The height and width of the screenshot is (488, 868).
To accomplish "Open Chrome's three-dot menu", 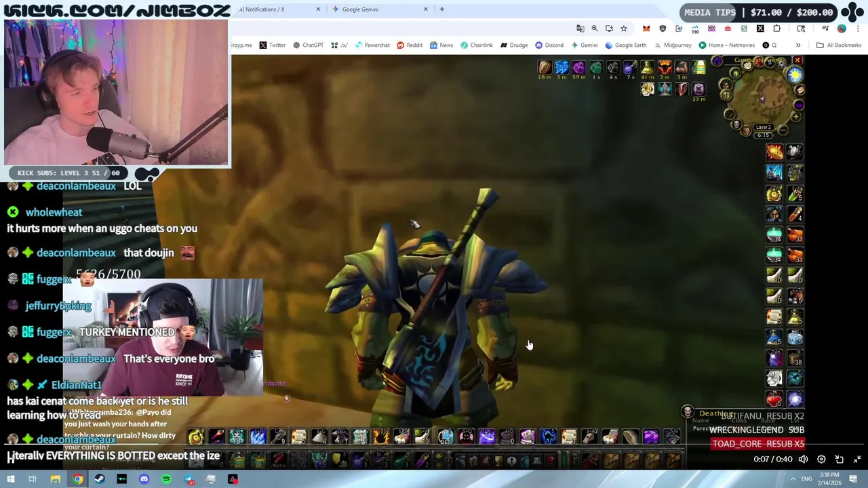I will (x=858, y=28).
